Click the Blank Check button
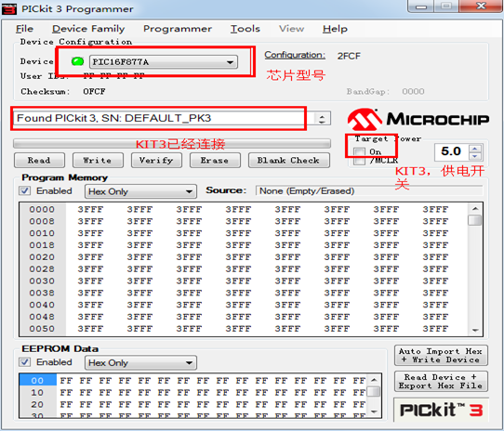 pyautogui.click(x=288, y=161)
